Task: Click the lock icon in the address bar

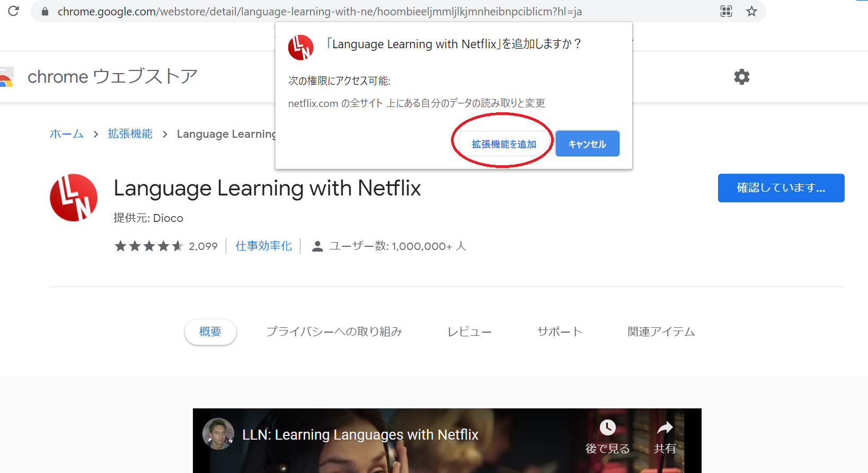Action: click(x=45, y=12)
